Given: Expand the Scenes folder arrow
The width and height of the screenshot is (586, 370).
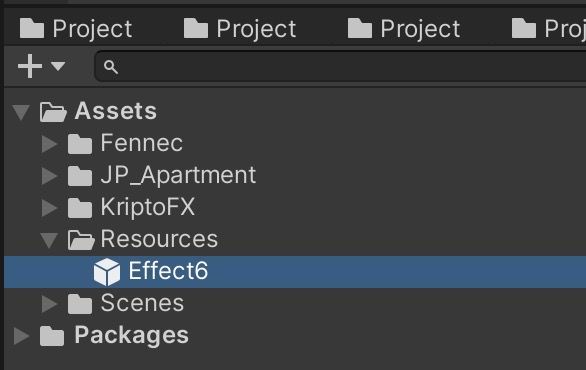Looking at the screenshot, I should (x=49, y=304).
